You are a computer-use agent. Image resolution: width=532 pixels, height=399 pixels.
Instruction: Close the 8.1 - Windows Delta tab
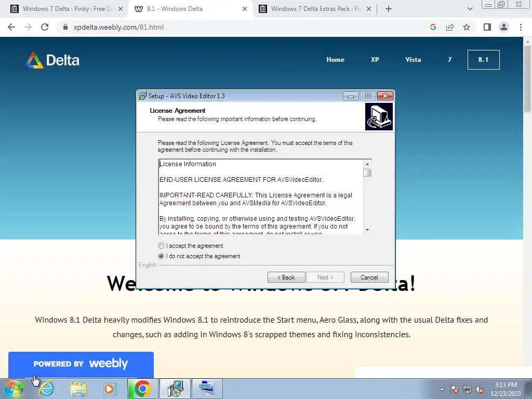[x=245, y=9]
